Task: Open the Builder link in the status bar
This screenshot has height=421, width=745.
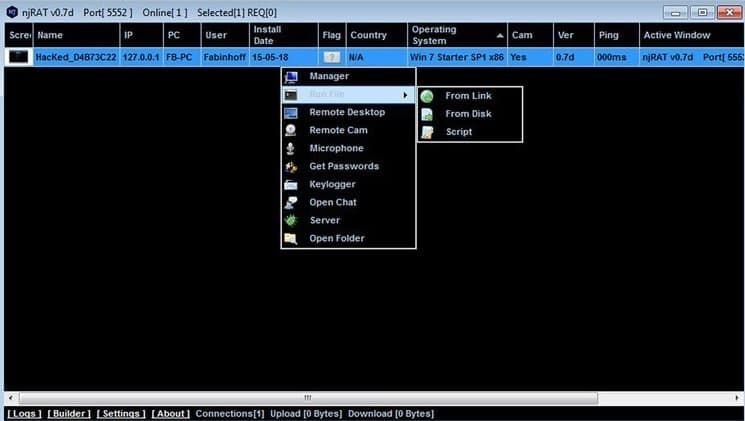Action: 69,414
